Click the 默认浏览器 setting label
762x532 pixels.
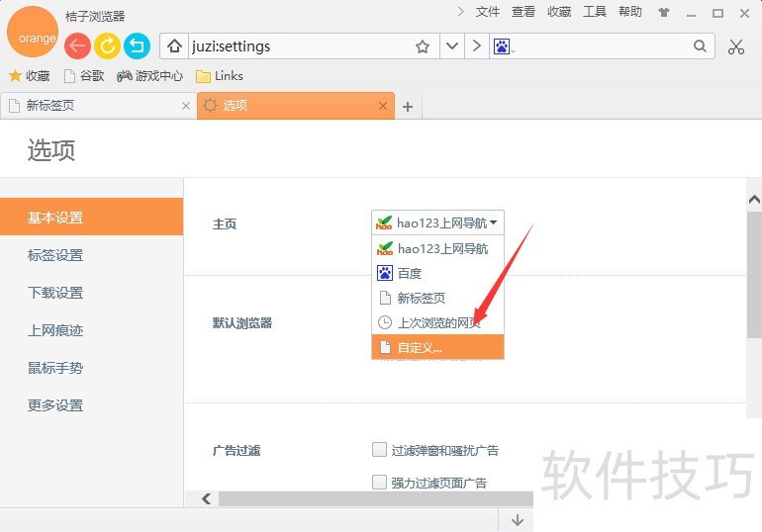pos(242,323)
